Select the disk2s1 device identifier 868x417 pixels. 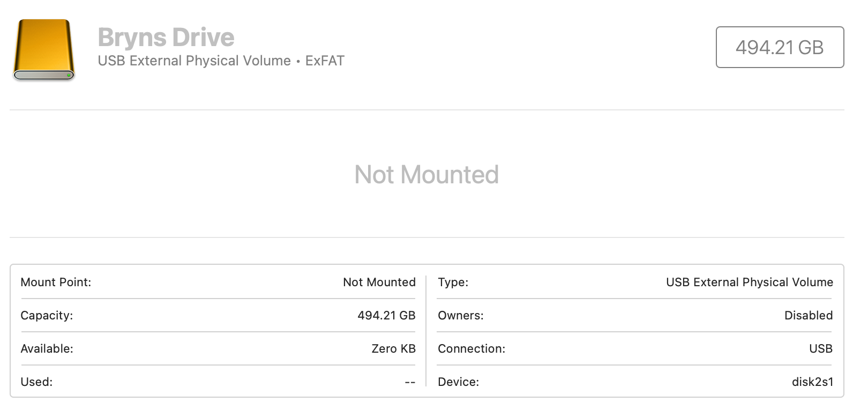coord(812,382)
